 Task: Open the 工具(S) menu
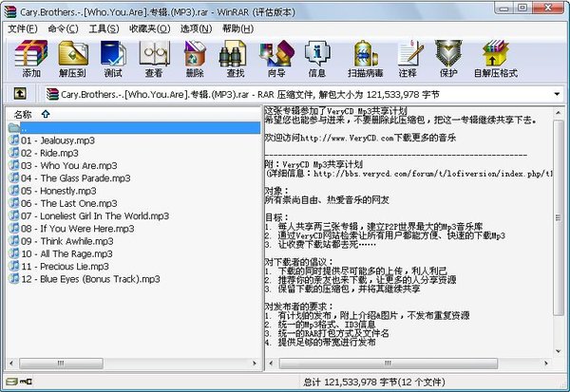tap(104, 28)
